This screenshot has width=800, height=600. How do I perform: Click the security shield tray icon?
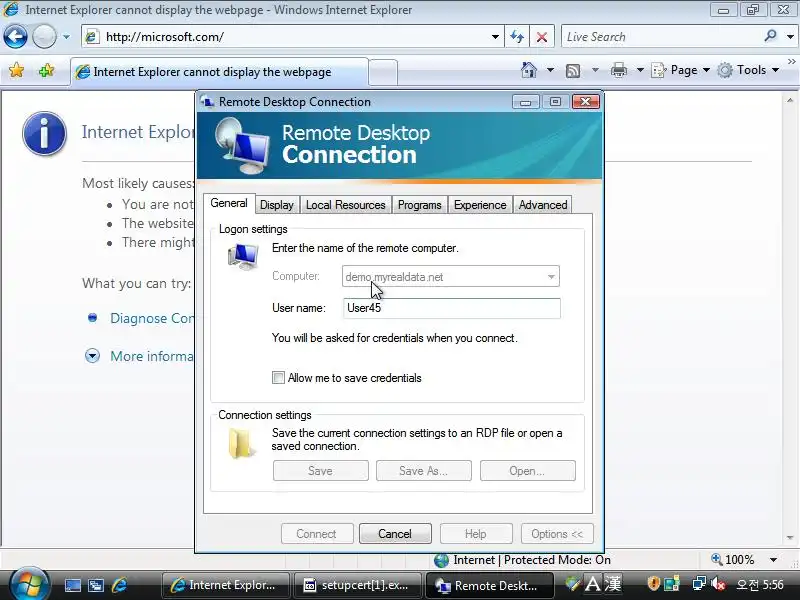[x=653, y=583]
